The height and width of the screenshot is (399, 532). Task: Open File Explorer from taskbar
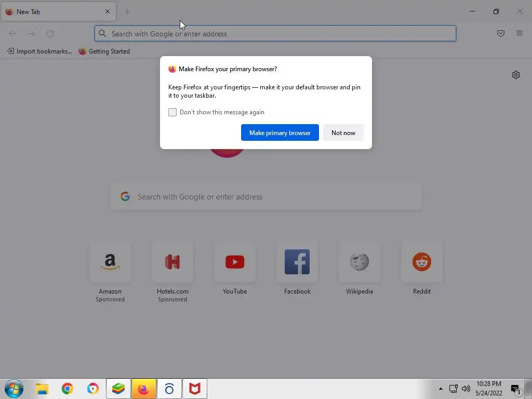point(42,389)
